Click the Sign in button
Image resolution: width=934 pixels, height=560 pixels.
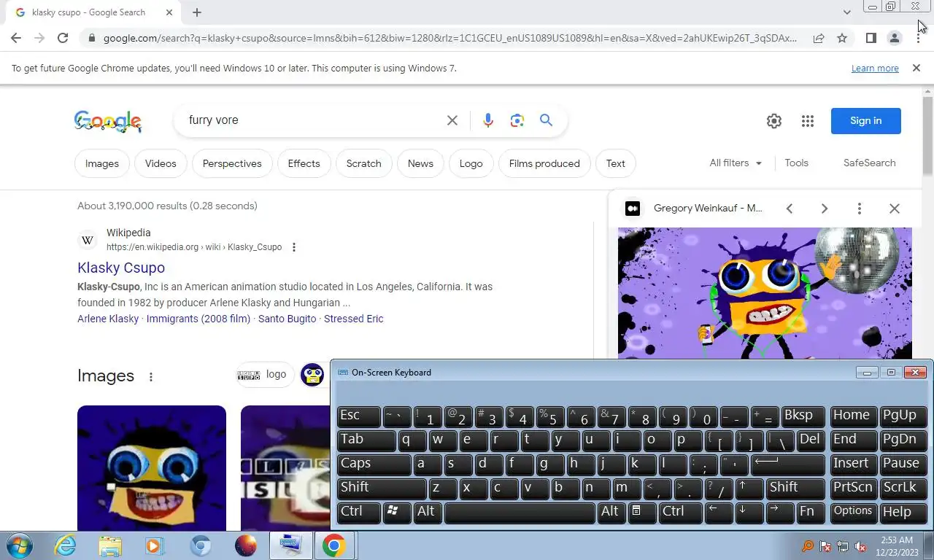point(865,121)
